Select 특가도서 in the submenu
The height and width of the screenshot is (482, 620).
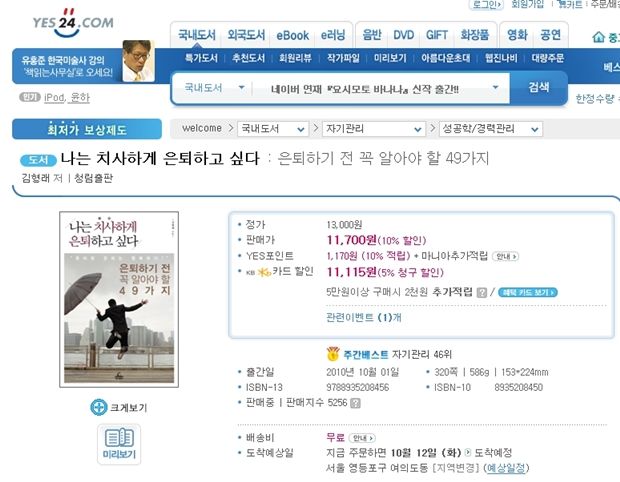pyautogui.click(x=201, y=58)
